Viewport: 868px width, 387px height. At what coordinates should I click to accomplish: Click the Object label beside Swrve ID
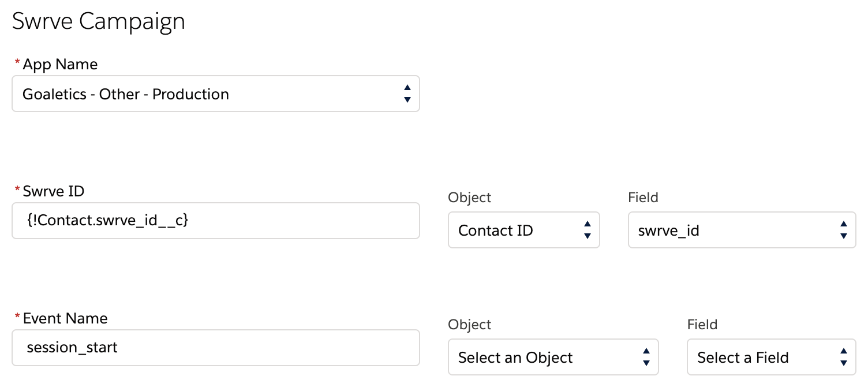click(x=470, y=198)
